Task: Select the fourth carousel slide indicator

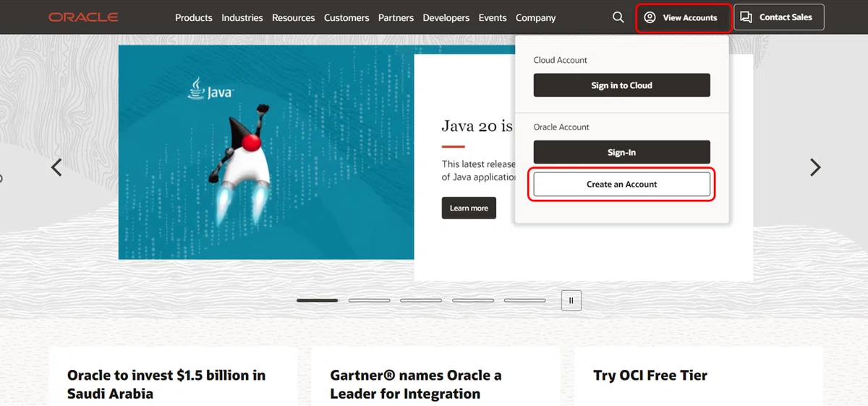Action: click(x=473, y=300)
